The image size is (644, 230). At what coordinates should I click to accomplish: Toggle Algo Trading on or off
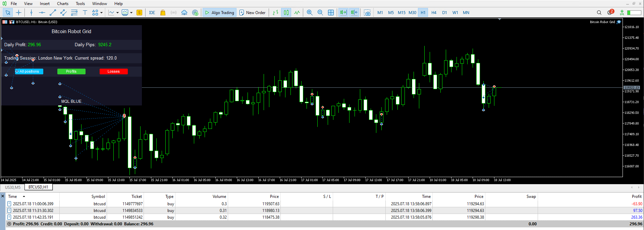(220, 13)
